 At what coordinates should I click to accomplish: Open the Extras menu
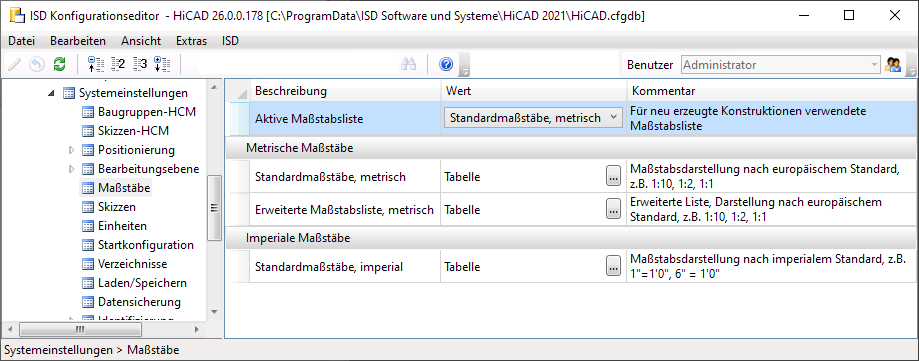pyautogui.click(x=192, y=41)
